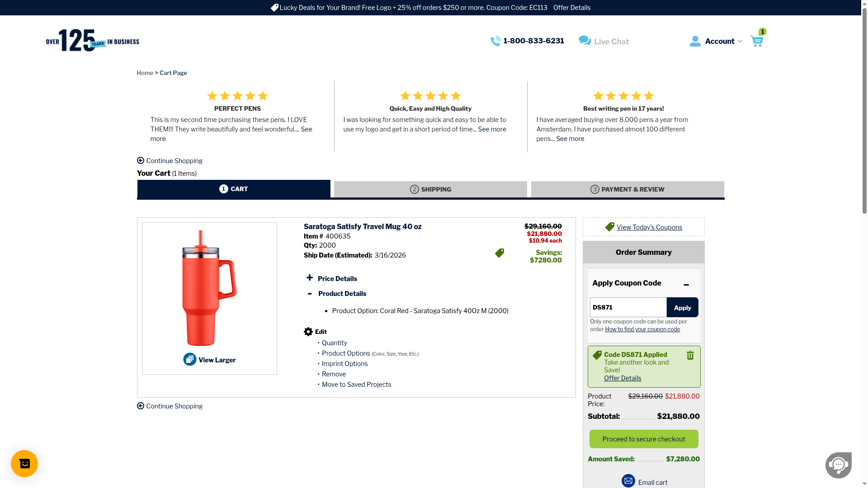The height and width of the screenshot is (488, 868).
Task: Click into the coupon code input field
Action: point(627,307)
